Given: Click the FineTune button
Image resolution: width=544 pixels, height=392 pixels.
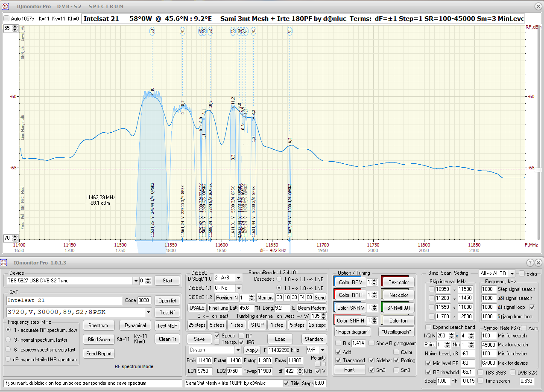Looking at the screenshot, I should [x=218, y=308].
